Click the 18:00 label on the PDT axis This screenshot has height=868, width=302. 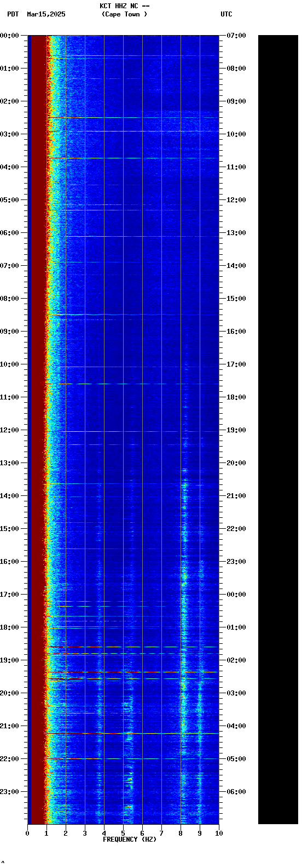point(9,627)
